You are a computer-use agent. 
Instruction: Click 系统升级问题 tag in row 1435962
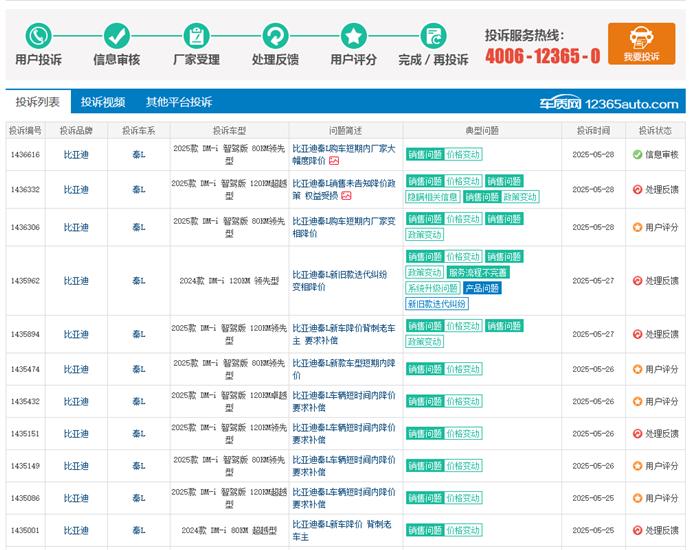(x=433, y=288)
